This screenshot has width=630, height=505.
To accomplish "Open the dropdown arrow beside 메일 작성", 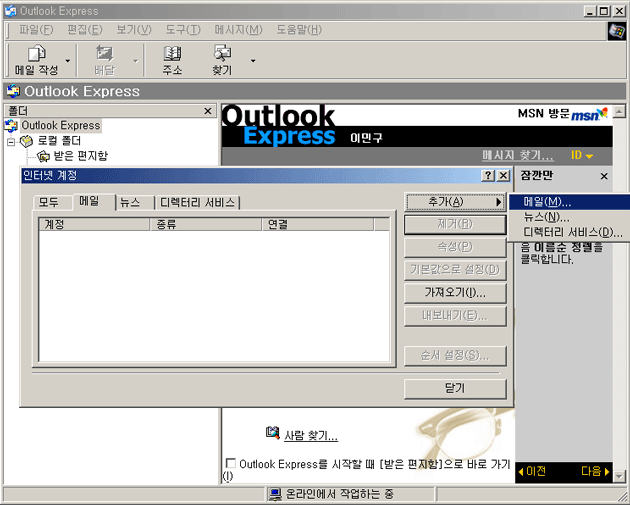I will coord(68,61).
